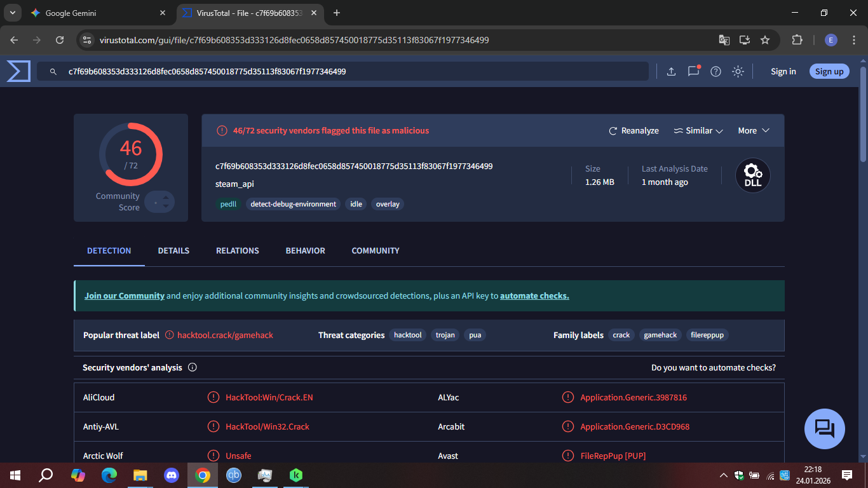The width and height of the screenshot is (868, 488).
Task: Open the VirusTotal notifications icon
Action: [693, 71]
